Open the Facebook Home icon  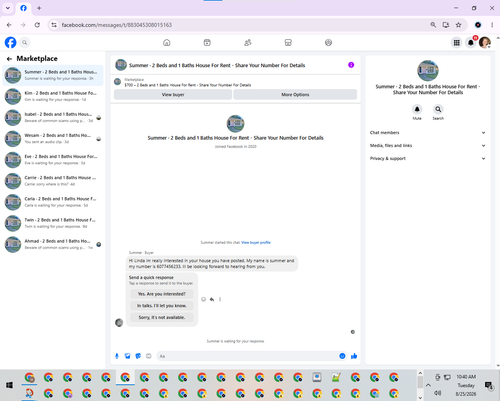(x=167, y=43)
